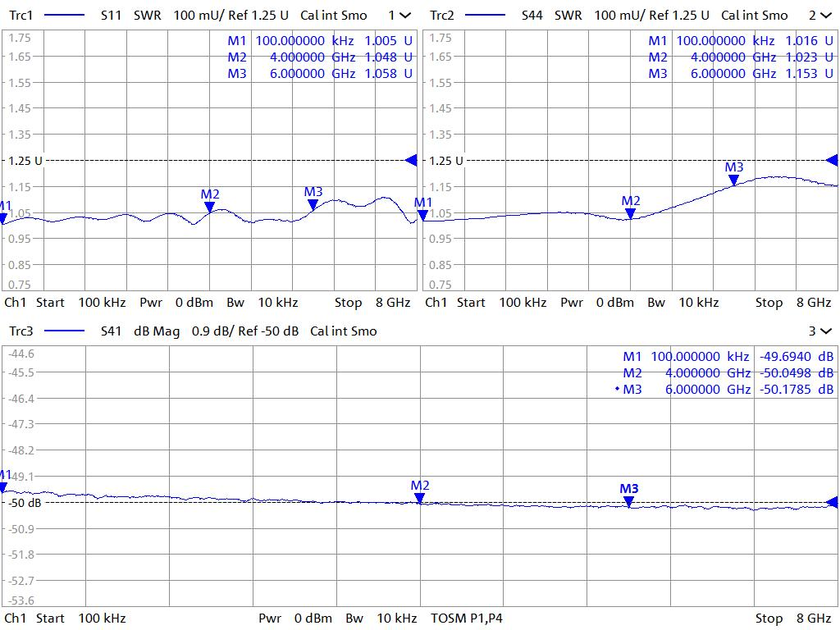Image resolution: width=840 pixels, height=630 pixels.
Task: Select the M2 marker triangle on S44 trace
Action: tap(630, 213)
